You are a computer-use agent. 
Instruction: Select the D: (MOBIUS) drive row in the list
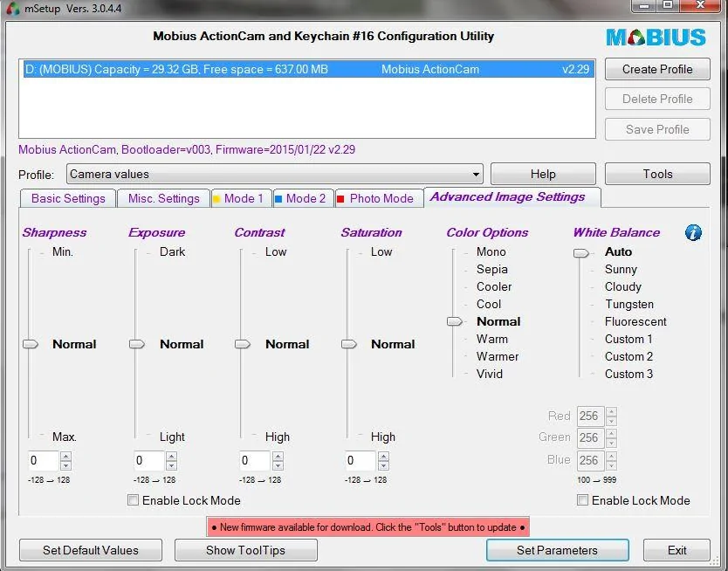click(x=309, y=69)
